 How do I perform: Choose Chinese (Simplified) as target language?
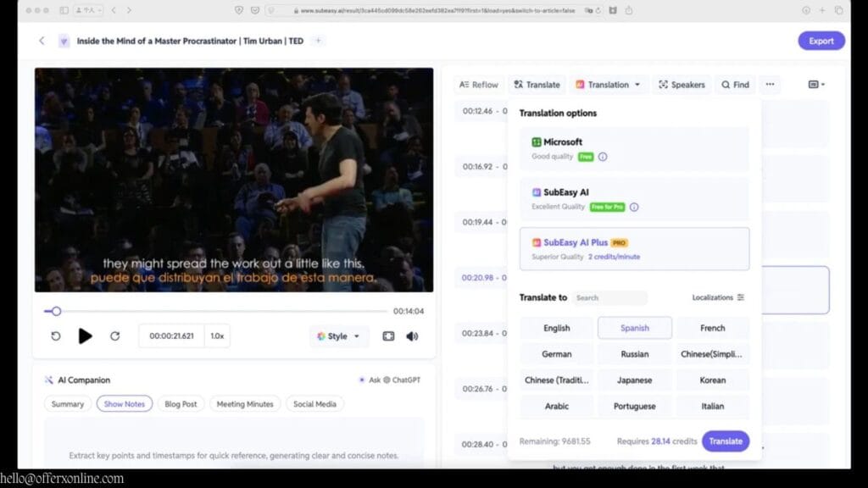click(x=712, y=354)
